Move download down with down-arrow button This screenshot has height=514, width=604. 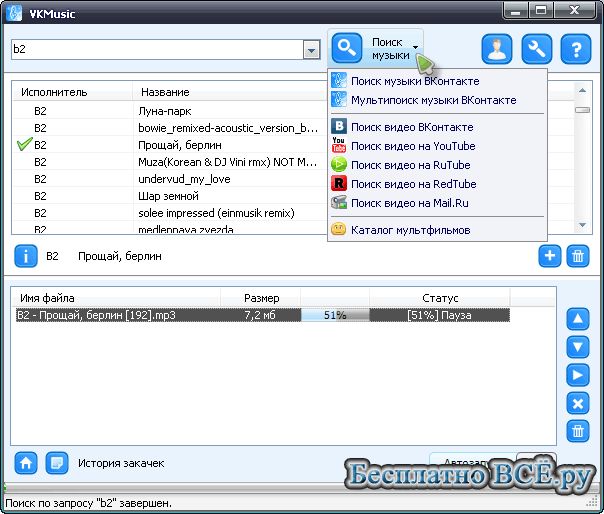click(578, 347)
